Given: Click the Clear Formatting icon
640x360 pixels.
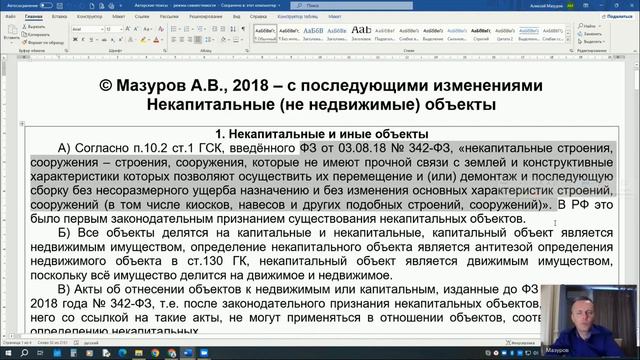Looking at the screenshot, I should [161, 29].
